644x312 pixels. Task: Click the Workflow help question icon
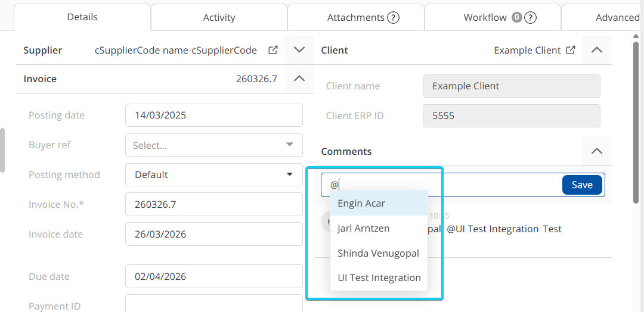(530, 17)
